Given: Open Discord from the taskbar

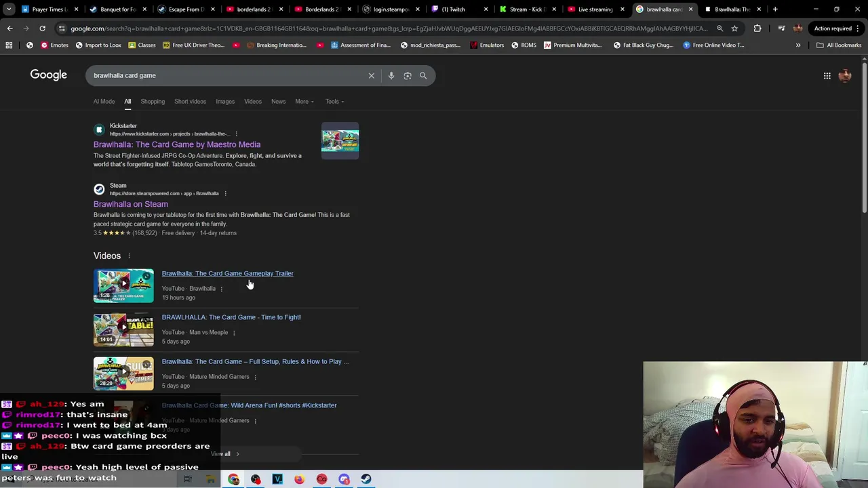Looking at the screenshot, I should 344,479.
